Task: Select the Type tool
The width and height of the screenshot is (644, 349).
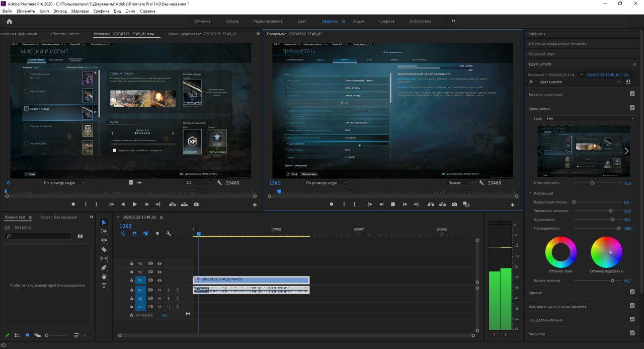Action: coord(104,286)
